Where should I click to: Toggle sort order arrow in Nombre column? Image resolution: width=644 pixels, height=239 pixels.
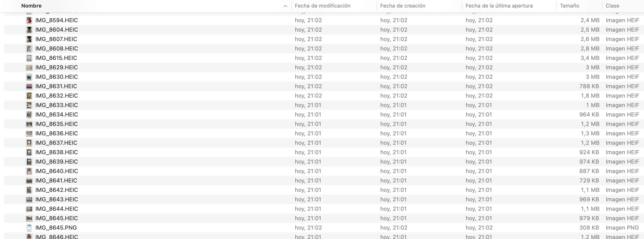click(x=285, y=6)
